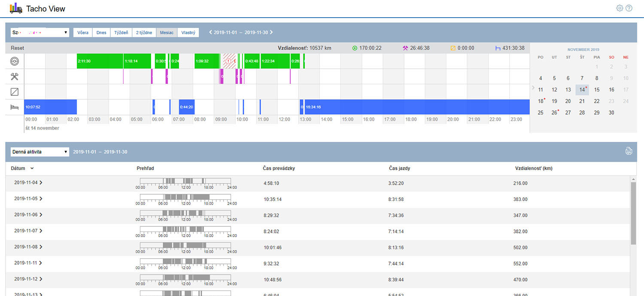Click the Prehľad column header
644x296 pixels.
click(x=145, y=168)
